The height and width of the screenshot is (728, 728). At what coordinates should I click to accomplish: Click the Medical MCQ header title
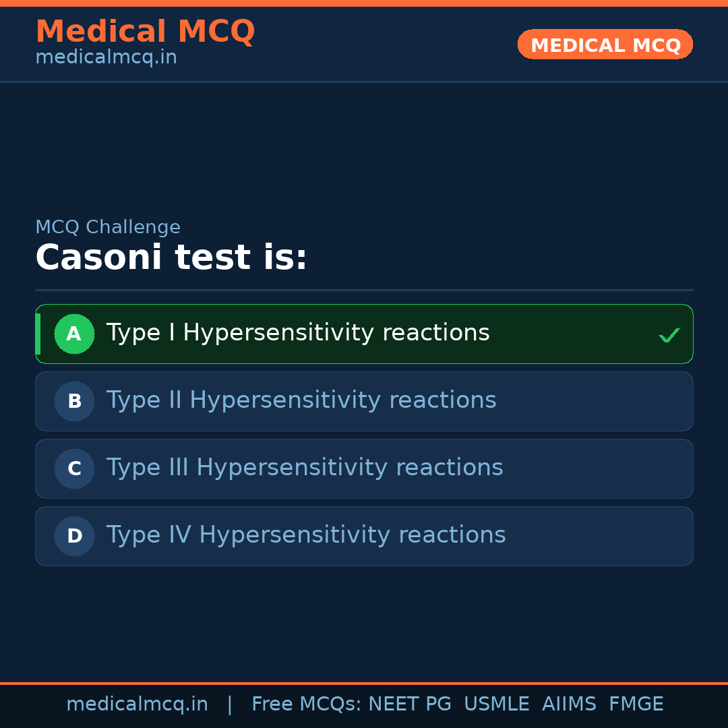(x=145, y=32)
